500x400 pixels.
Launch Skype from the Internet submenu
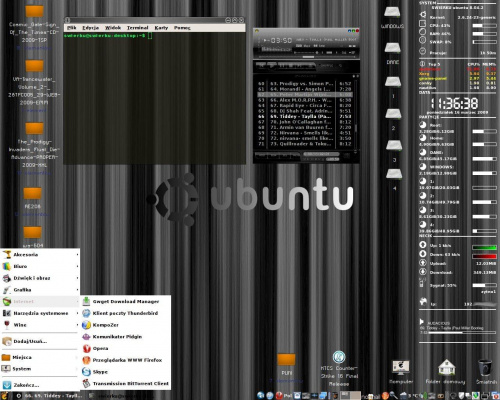pyautogui.click(x=126, y=372)
